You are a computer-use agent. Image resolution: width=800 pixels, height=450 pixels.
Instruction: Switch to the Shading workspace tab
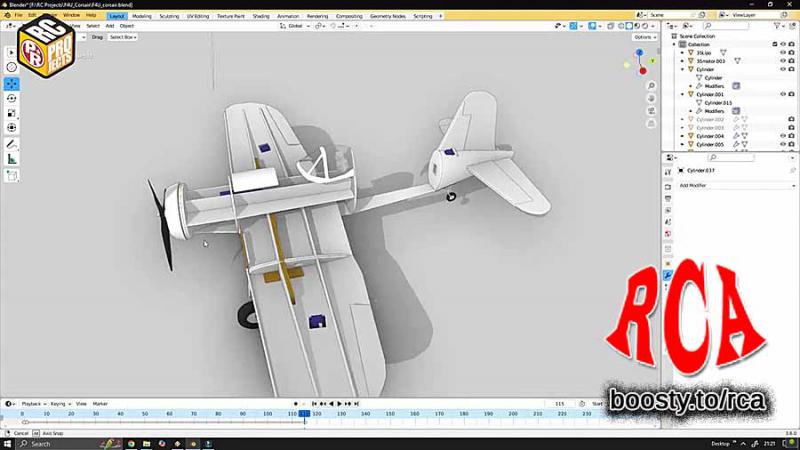click(261, 16)
